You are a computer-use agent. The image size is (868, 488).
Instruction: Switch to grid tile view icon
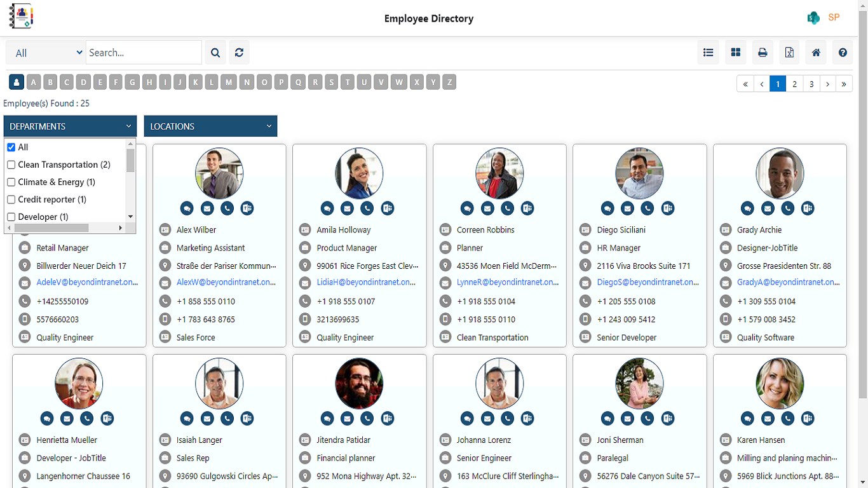[736, 53]
